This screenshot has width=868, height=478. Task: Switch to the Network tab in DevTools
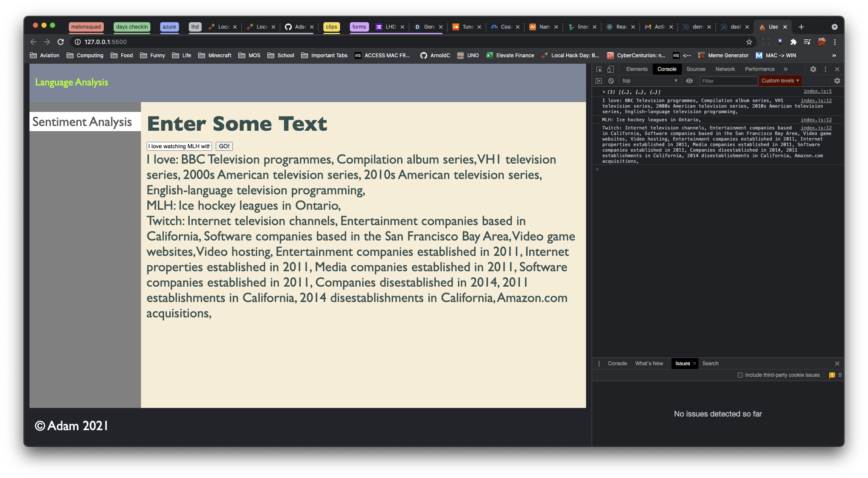(725, 69)
